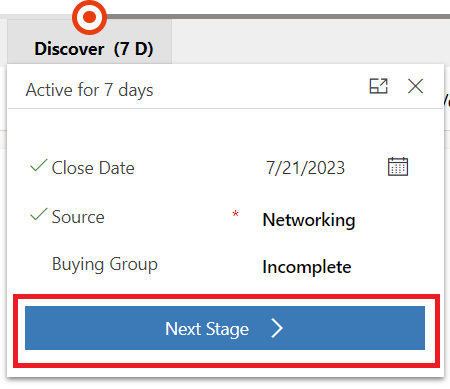Close the Discover stage flyout
This screenshot has width=450, height=389.
[x=415, y=86]
